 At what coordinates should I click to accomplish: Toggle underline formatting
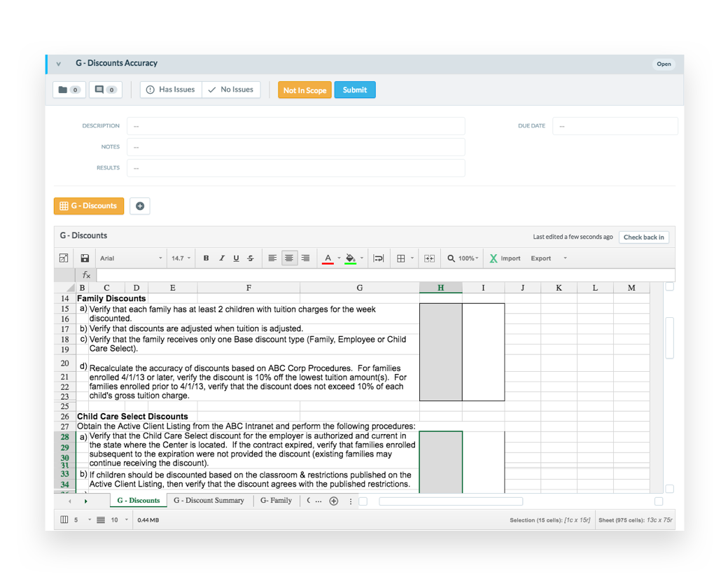[237, 258]
